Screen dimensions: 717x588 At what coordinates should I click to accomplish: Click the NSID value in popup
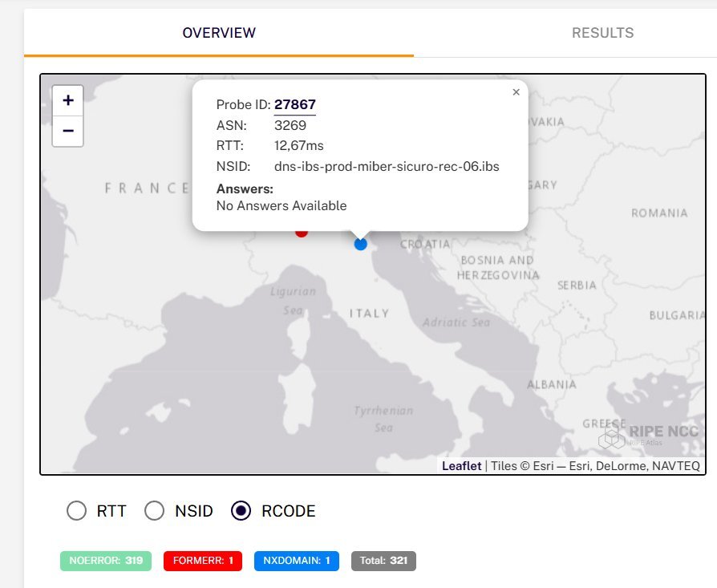[x=387, y=167]
